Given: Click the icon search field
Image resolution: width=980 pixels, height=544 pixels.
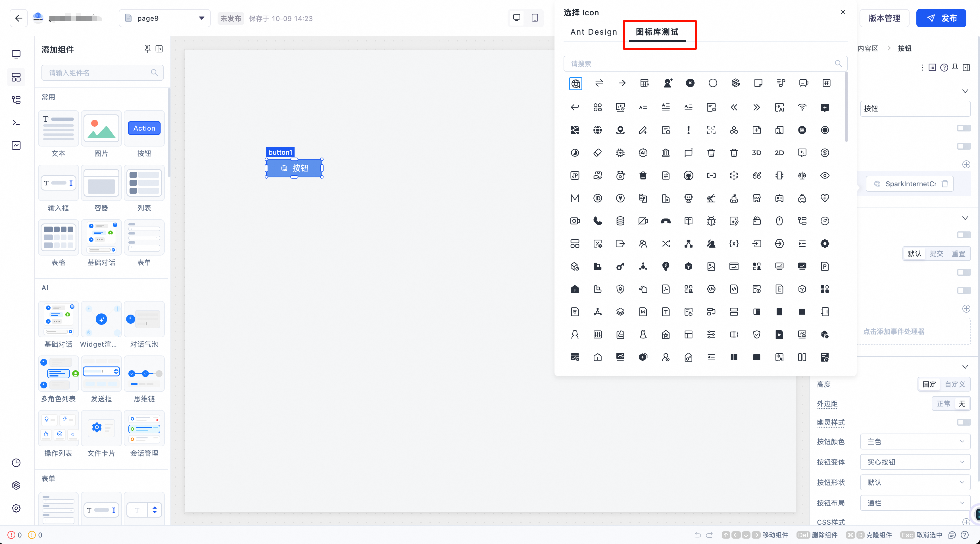Looking at the screenshot, I should [700, 64].
